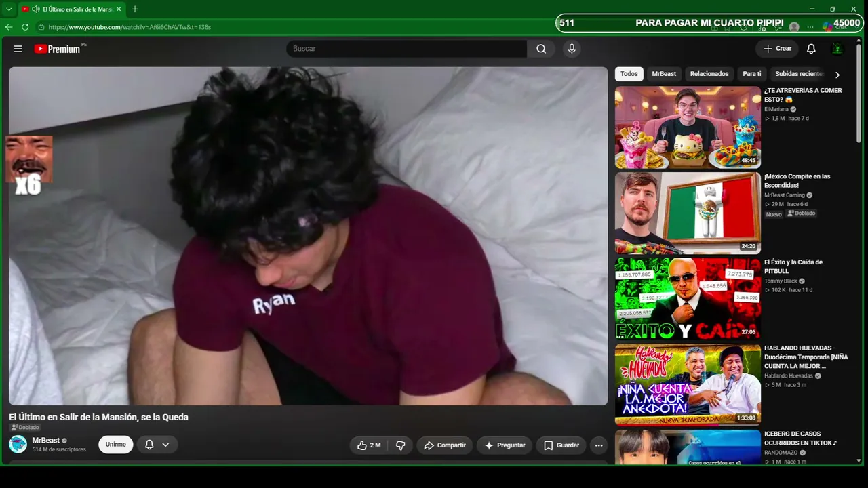Open a new browser tab
The image size is (868, 488).
[x=135, y=9]
